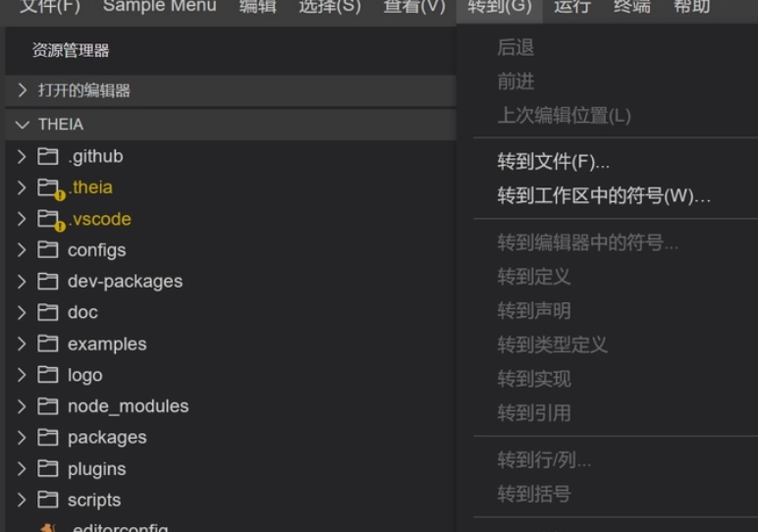Expand the configs folder chevron
Image resolution: width=758 pixels, height=532 pixels.
pyautogui.click(x=22, y=250)
